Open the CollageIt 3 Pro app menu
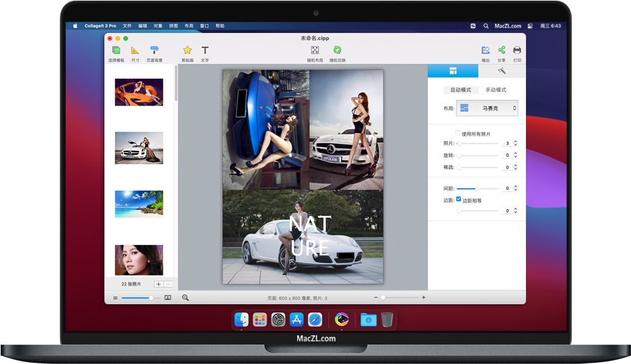This screenshot has height=364, width=631. tap(100, 26)
